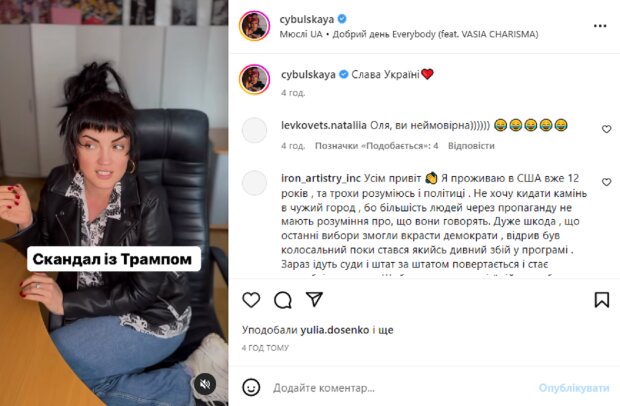View likes count on levkovets.nataliia comment
Viewport: 620px width, 406px height.
tap(376, 146)
